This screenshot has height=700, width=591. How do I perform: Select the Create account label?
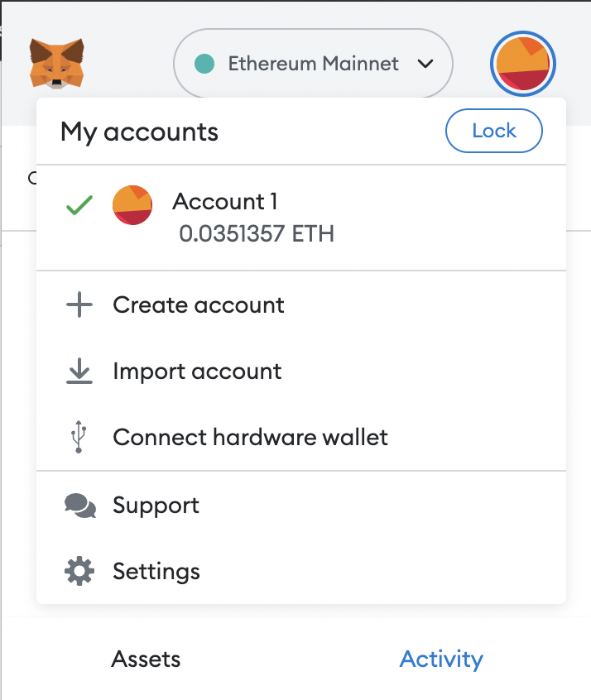pyautogui.click(x=199, y=305)
